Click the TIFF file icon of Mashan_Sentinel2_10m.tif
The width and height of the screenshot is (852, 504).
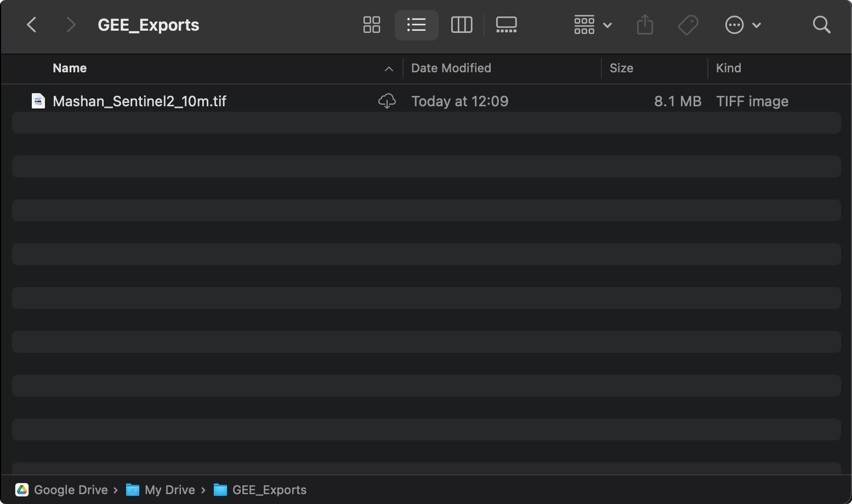pyautogui.click(x=38, y=101)
